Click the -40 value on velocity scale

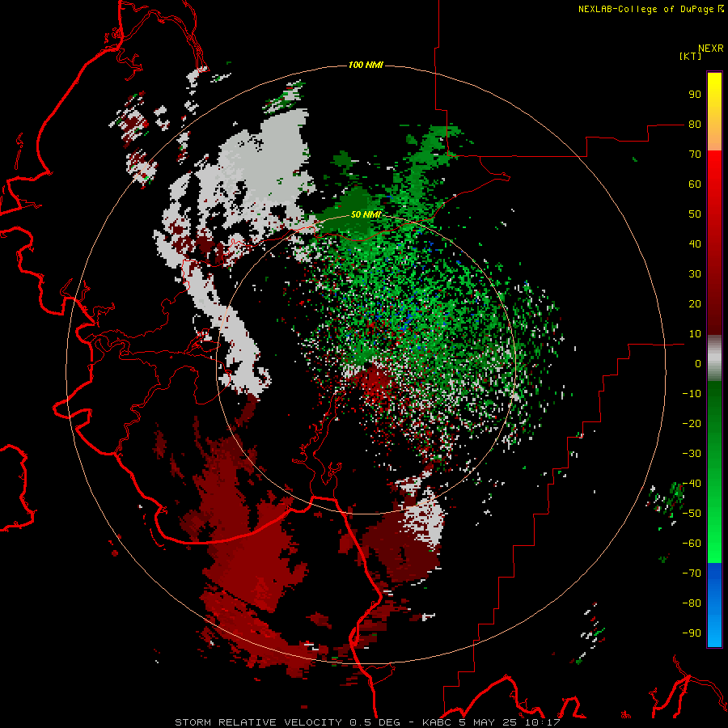[x=692, y=484]
